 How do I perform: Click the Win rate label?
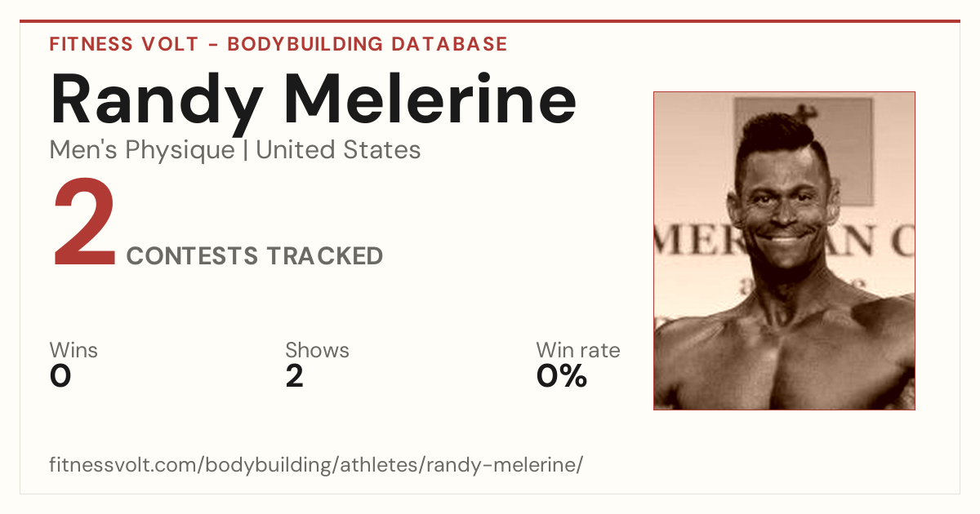point(578,350)
